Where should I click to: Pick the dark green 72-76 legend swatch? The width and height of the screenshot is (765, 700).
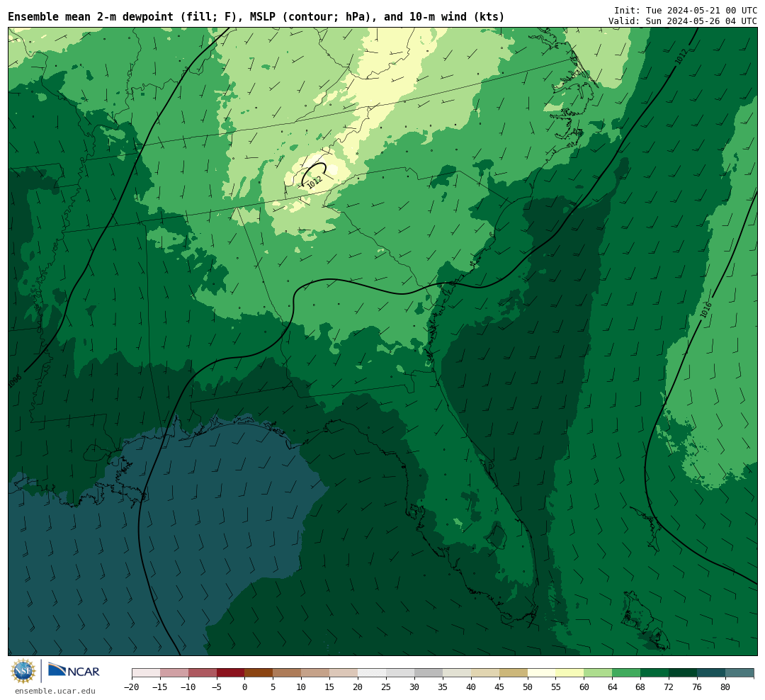coord(683,673)
